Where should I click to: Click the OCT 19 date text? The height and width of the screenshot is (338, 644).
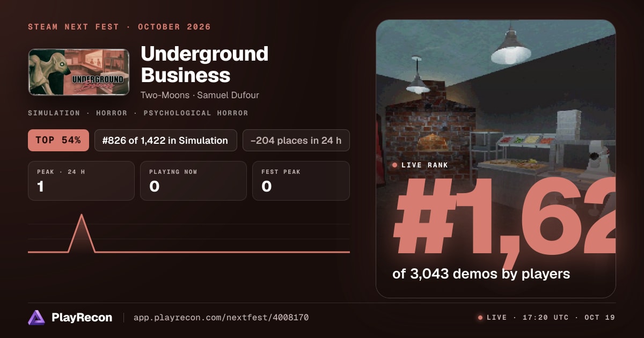[600, 318]
